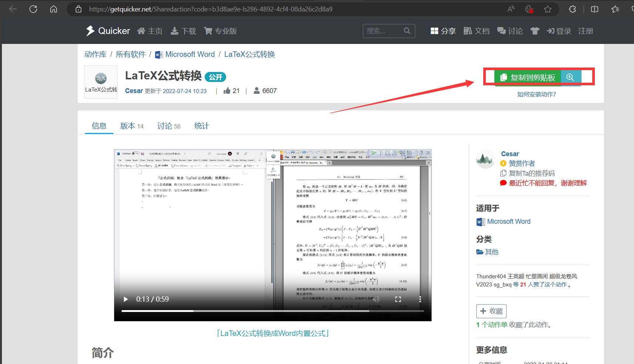Reload the page with the refresh icon
This screenshot has width=634, height=364.
pos(33,9)
